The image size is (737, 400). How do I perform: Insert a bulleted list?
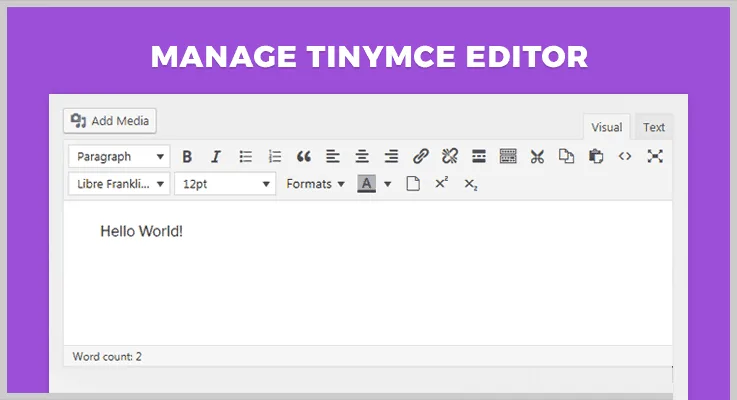click(x=245, y=157)
